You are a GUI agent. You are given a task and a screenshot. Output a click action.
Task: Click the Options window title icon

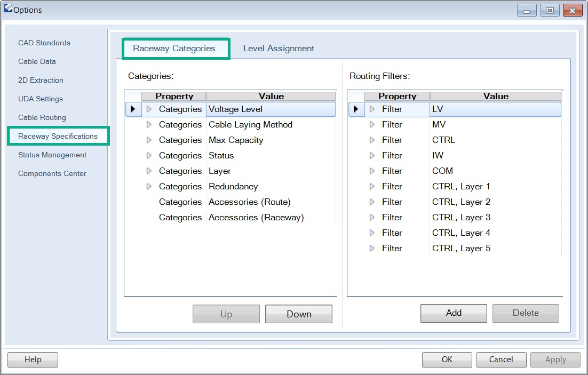coord(8,8)
